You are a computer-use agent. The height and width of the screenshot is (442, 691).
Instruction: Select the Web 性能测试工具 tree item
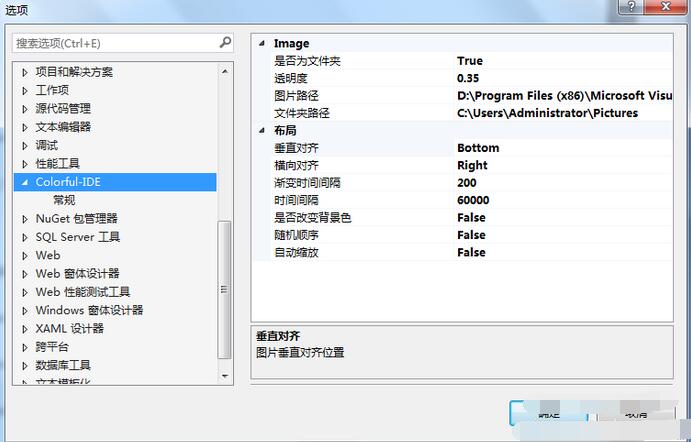point(83,292)
